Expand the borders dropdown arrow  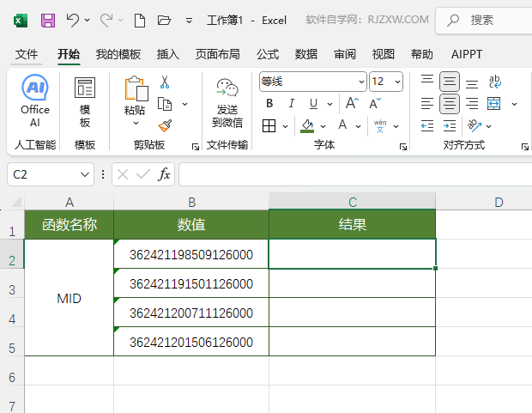286,126
